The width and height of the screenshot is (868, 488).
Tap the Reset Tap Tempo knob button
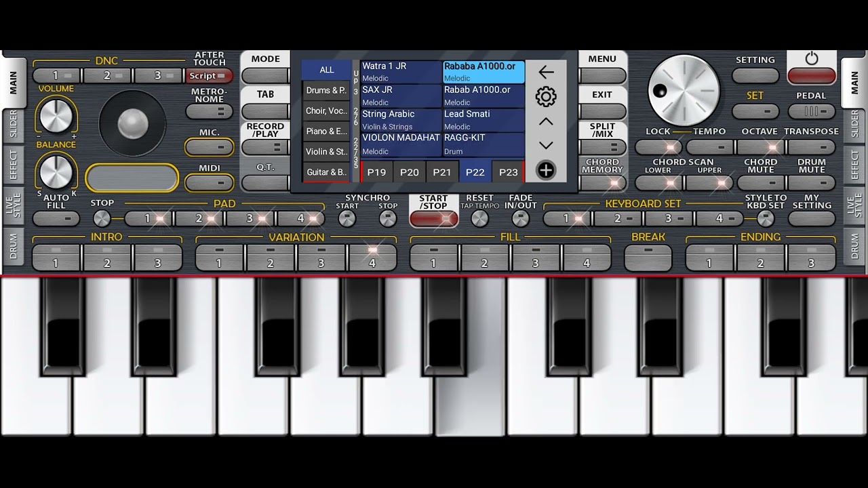tap(479, 218)
